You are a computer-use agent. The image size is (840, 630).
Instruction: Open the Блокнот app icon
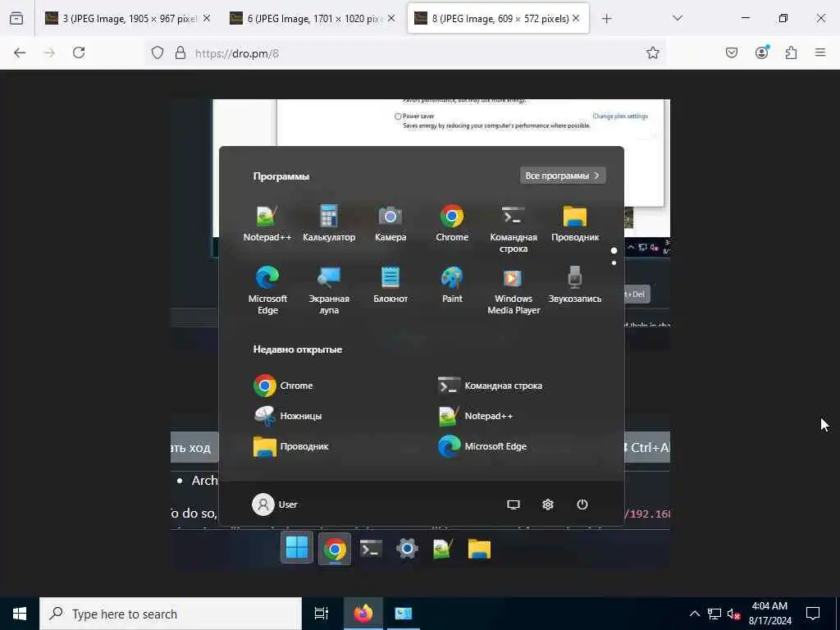click(x=390, y=285)
